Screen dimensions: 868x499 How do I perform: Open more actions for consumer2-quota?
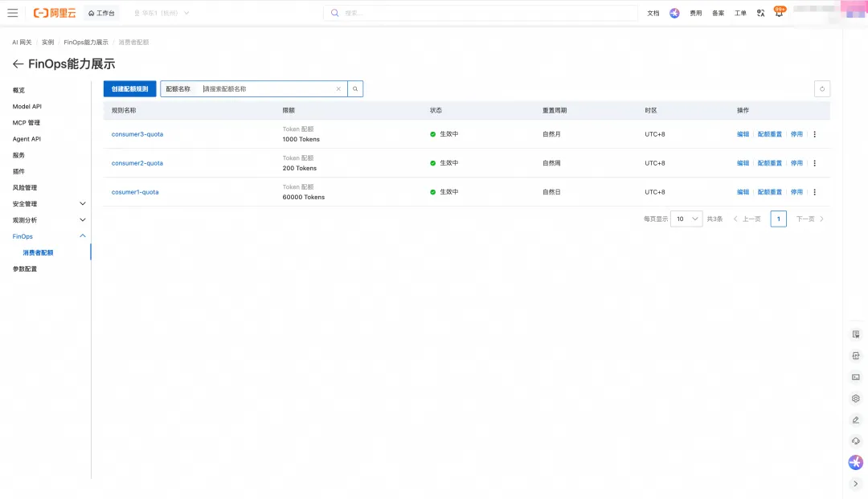pos(814,163)
